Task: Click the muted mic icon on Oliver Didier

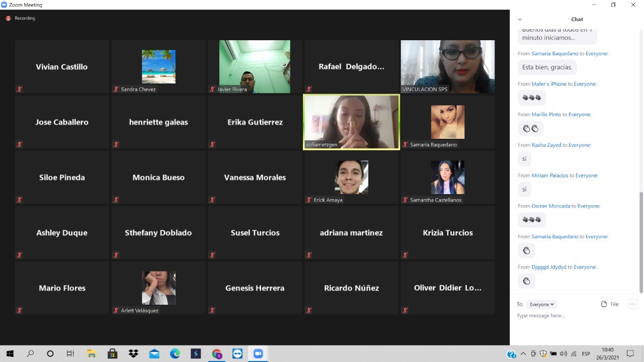Action: point(406,311)
